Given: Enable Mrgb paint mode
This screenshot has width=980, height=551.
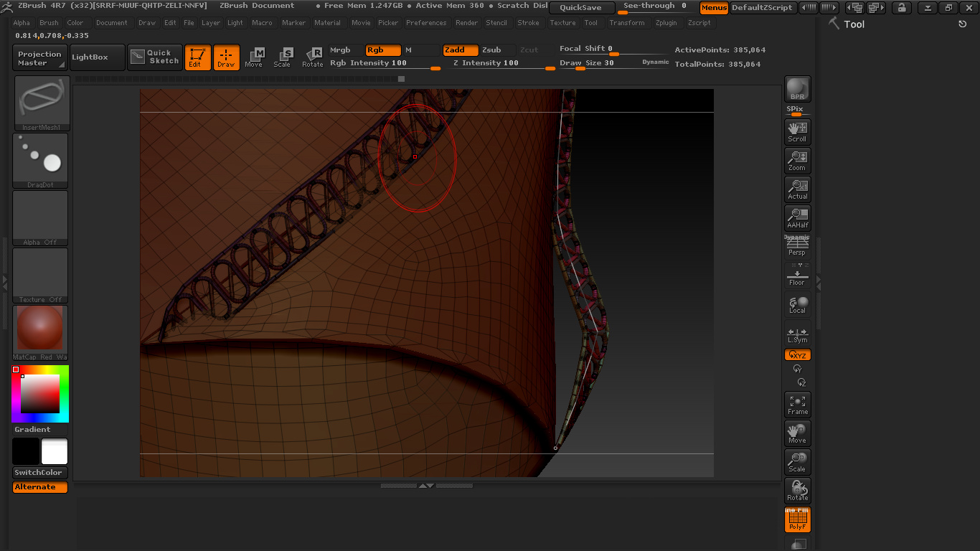Looking at the screenshot, I should coord(346,50).
